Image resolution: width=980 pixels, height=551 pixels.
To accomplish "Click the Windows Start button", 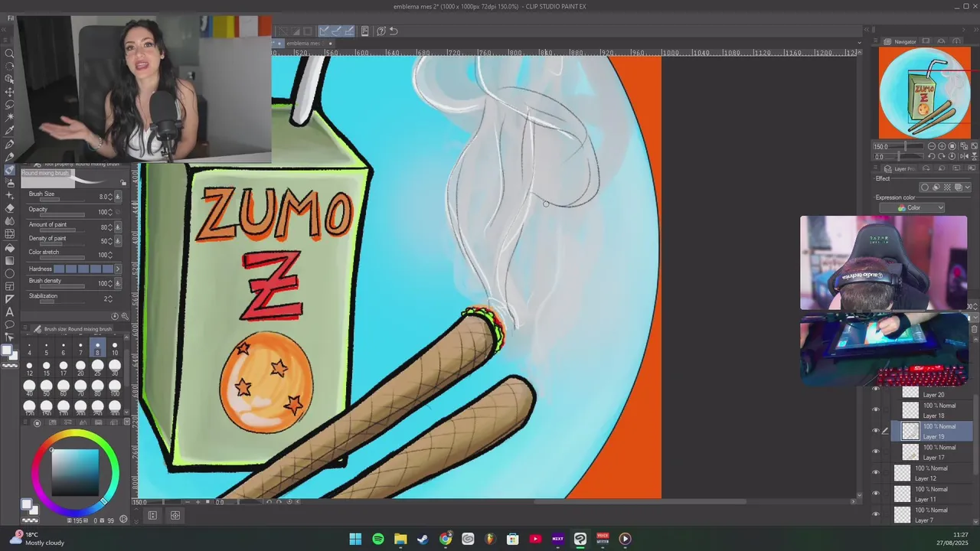I will click(x=355, y=539).
